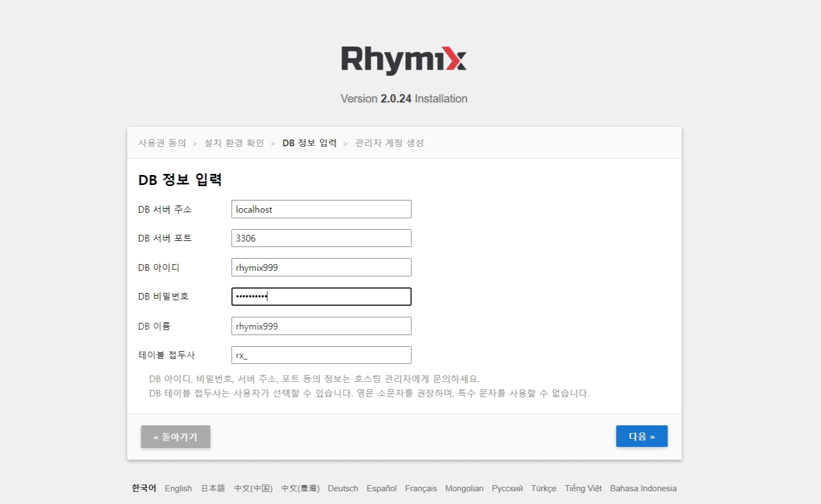821x504 pixels.
Task: Click the DB 서버 포트 label
Action: point(165,238)
